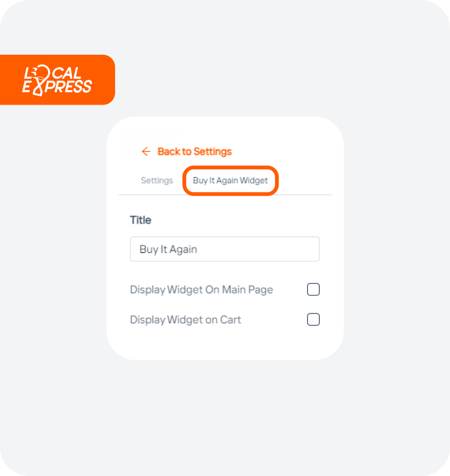Click the word CAL in logo

tap(66, 73)
